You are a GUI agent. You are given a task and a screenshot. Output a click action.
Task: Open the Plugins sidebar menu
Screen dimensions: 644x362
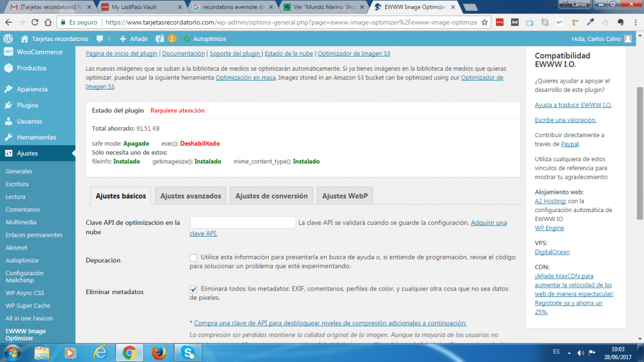pyautogui.click(x=38, y=105)
